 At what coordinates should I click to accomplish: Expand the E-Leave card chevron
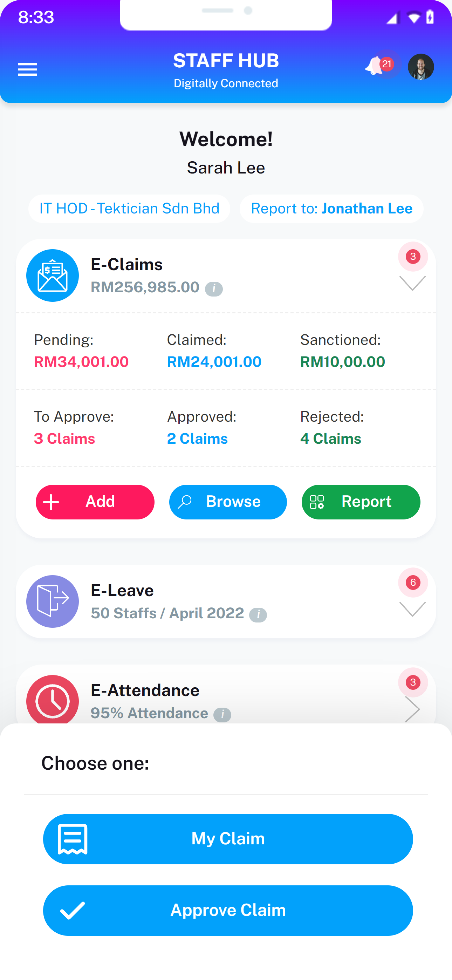(412, 609)
